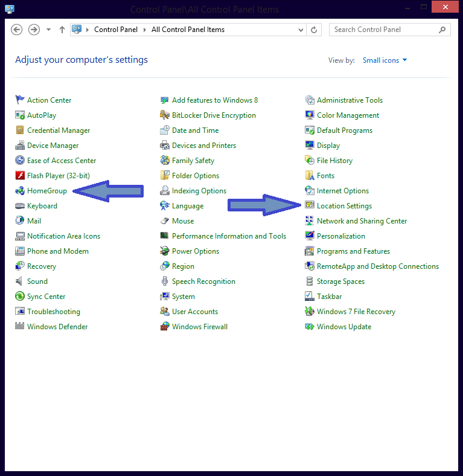Open the Folder Options icon

click(164, 175)
